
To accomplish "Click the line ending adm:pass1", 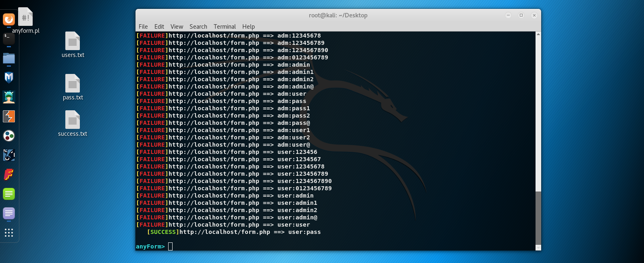I will [x=223, y=108].
